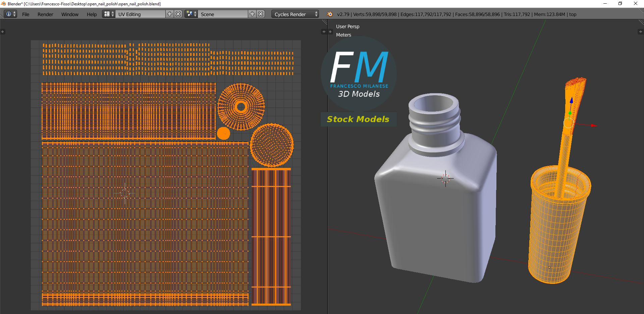This screenshot has width=644, height=314.
Task: Expand the UV editor's left tool shelf
Action: (x=3, y=32)
